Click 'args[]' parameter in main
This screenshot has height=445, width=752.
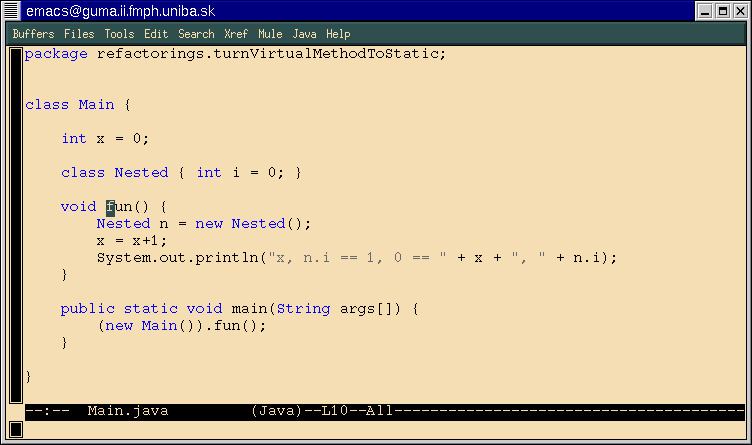[366, 309]
